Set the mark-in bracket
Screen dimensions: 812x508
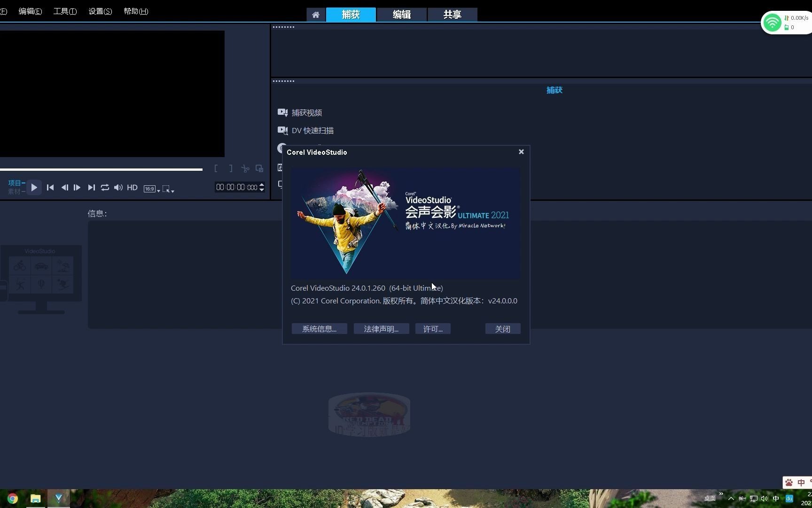coord(216,168)
